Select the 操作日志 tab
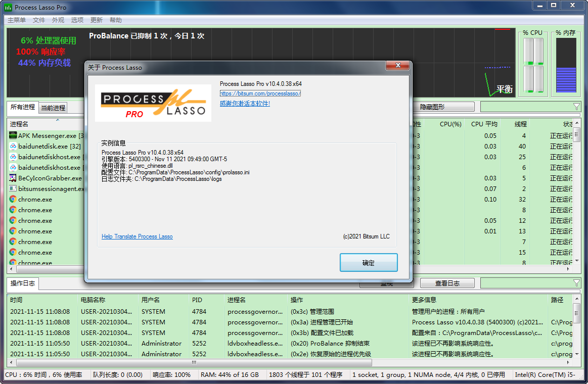Viewport: 588px width, 384px height. click(23, 283)
